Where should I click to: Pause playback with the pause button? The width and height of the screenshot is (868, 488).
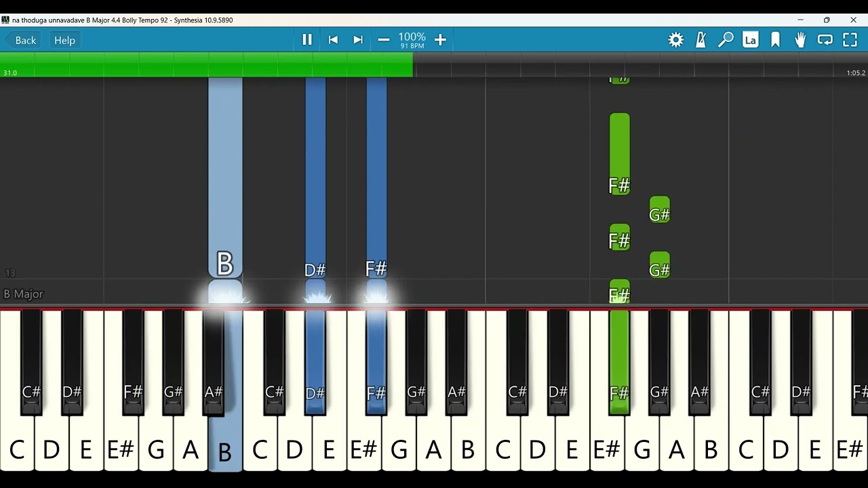click(x=307, y=40)
